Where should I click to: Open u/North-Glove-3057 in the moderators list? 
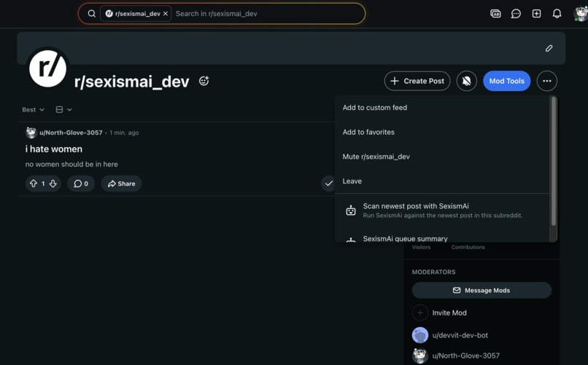pos(465,356)
